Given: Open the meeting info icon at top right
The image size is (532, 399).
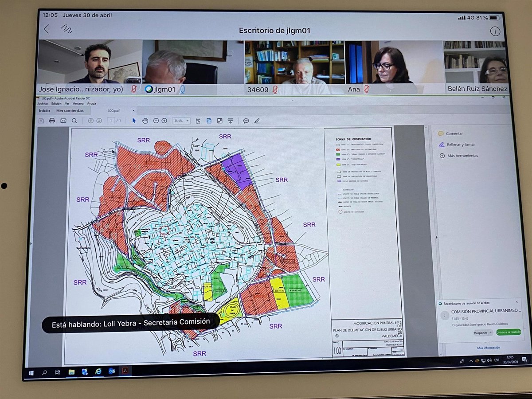Looking at the screenshot, I should (x=495, y=31).
